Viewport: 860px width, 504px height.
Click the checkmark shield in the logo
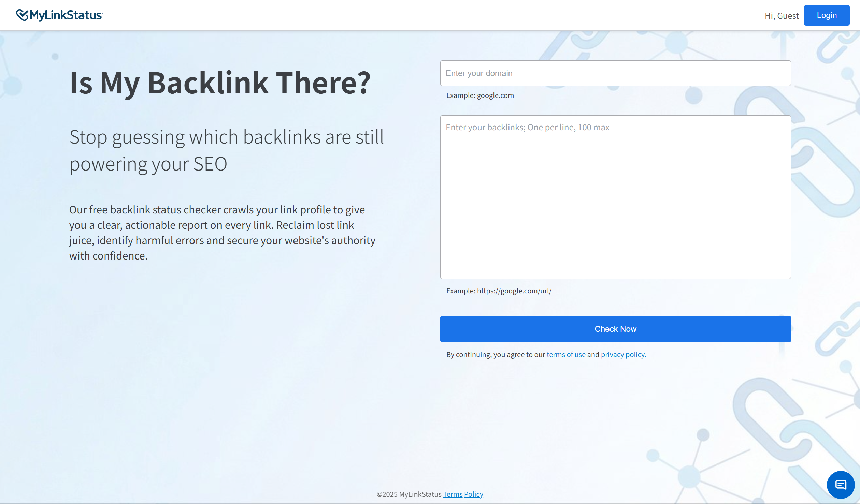[22, 14]
